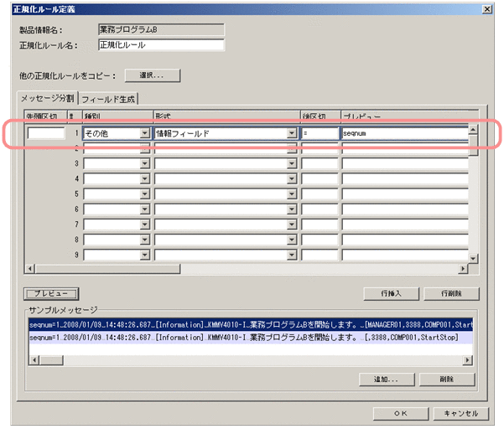Open the 形式 dropdown showing 情報フィールド

[292, 133]
